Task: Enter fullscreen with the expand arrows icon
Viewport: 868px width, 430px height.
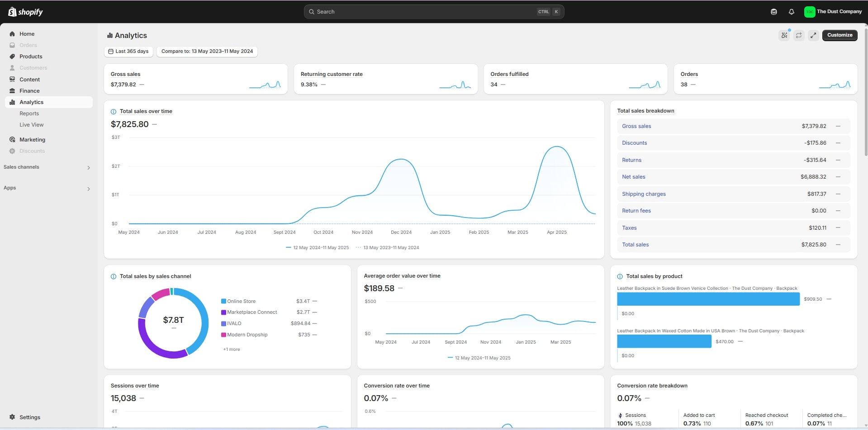Action: tap(813, 35)
